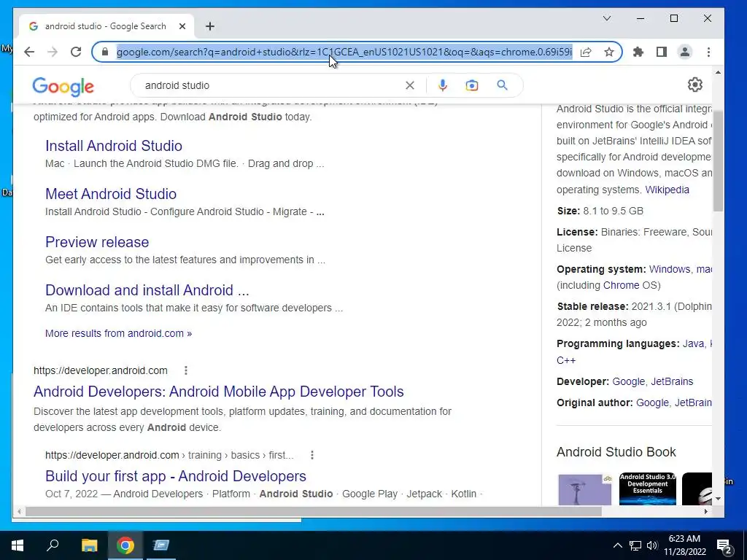Open the Extensions puzzle icon

point(638,52)
